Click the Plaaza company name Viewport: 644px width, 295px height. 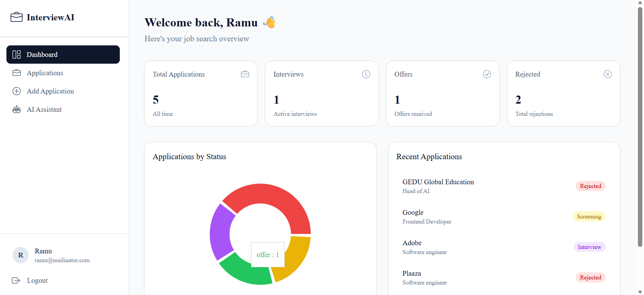pos(412,273)
